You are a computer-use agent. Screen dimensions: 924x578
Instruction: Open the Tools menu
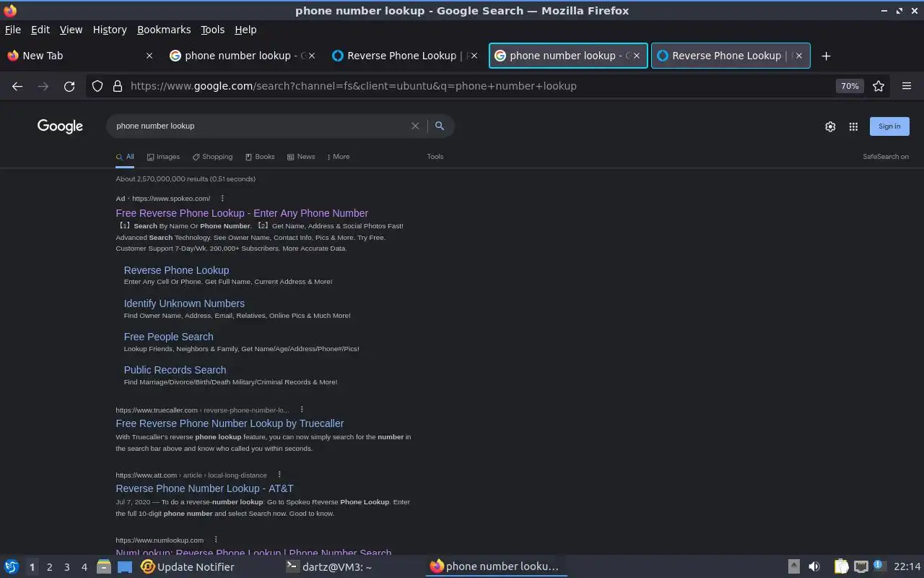[212, 30]
